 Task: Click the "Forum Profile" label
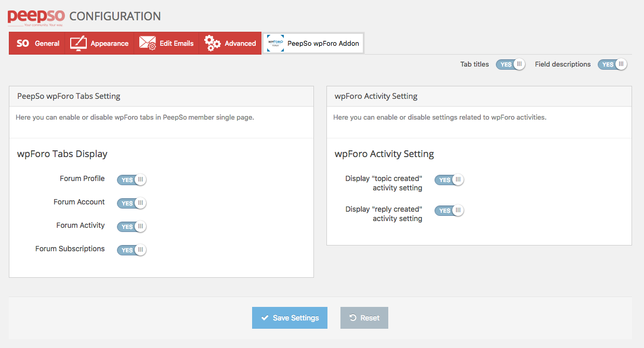pos(82,178)
